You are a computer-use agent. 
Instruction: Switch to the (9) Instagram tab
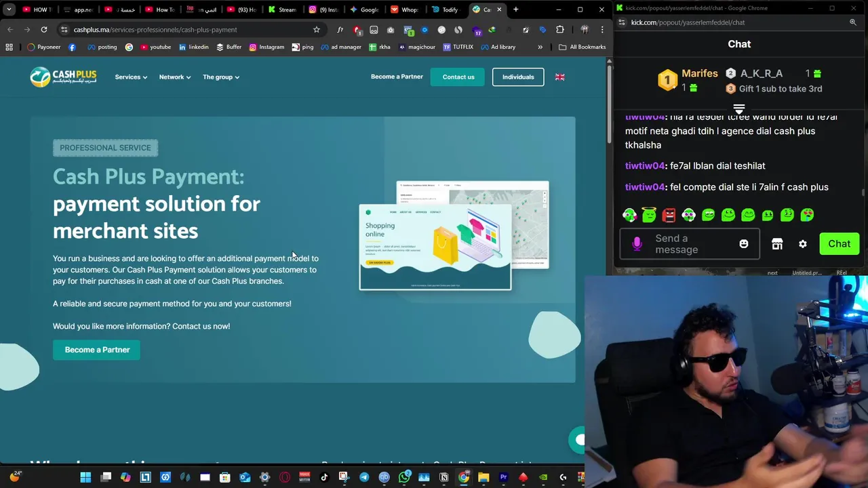click(323, 9)
